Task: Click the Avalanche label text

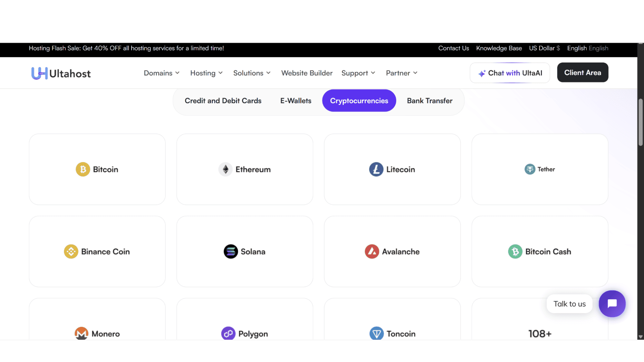Action: [x=401, y=252]
